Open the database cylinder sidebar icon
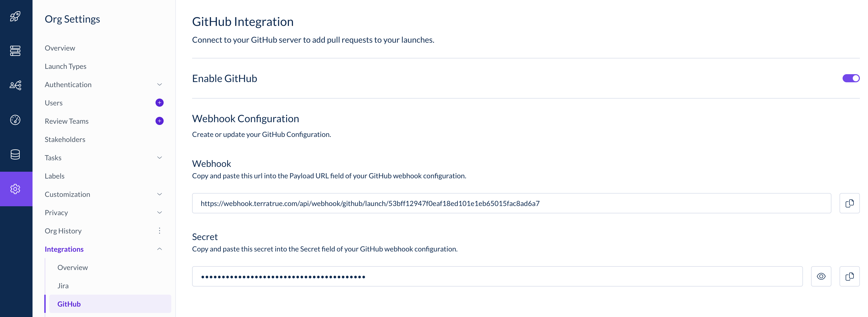The width and height of the screenshot is (868, 317). (x=15, y=155)
